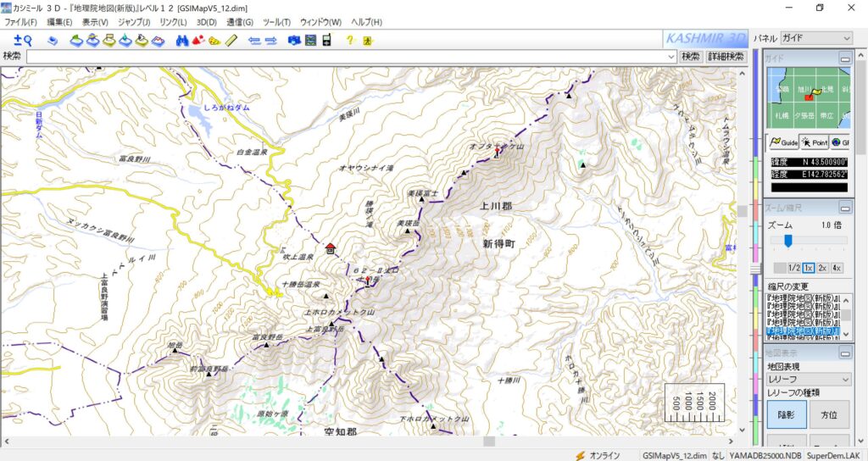Switch to the Guide tab
The image size is (868, 461).
click(x=783, y=142)
